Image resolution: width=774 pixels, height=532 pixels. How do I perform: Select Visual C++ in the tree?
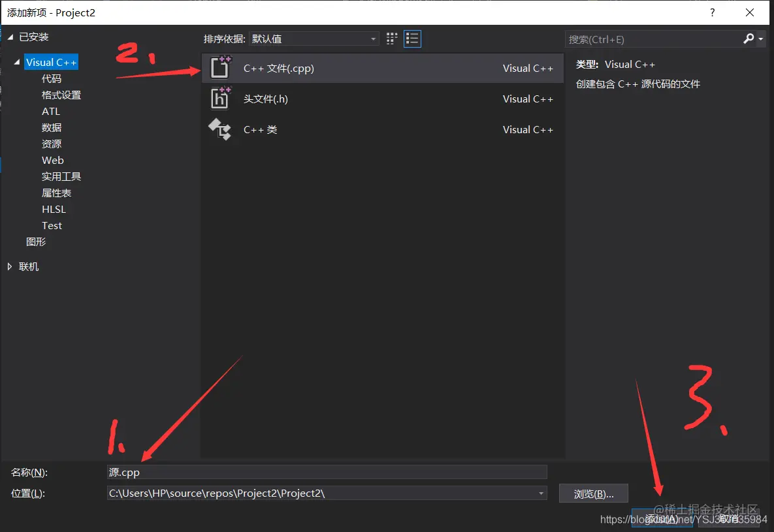[x=52, y=62]
